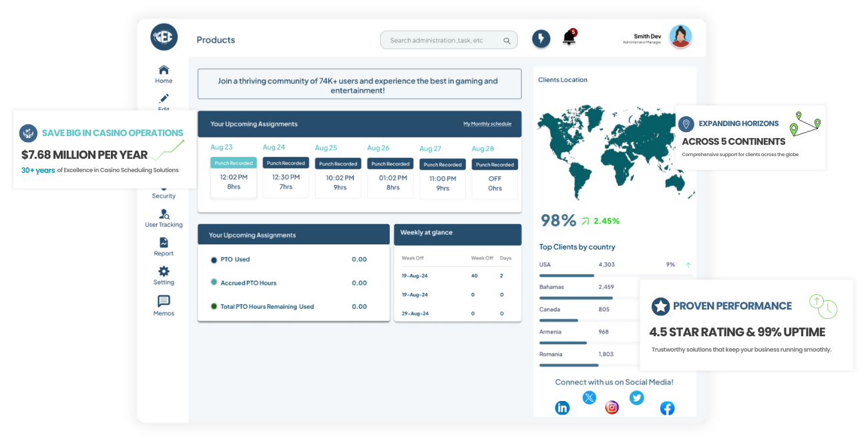
Task: Click the Instagram social icon
Action: coord(612,407)
